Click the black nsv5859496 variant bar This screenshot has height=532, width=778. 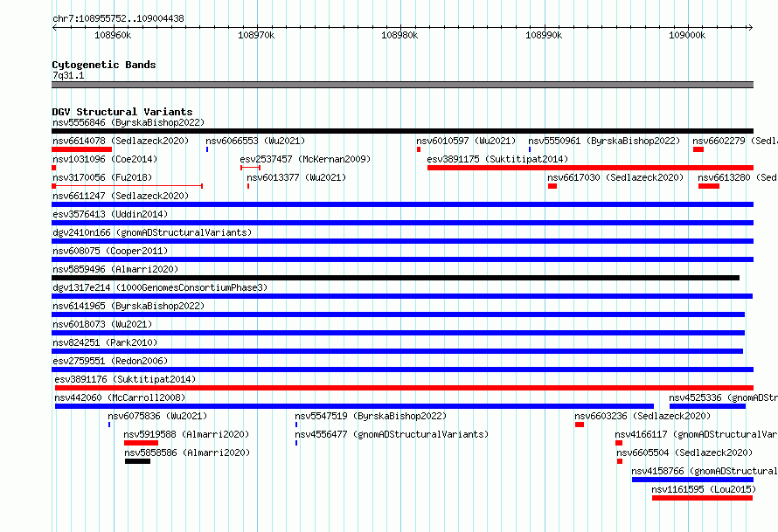coord(395,278)
